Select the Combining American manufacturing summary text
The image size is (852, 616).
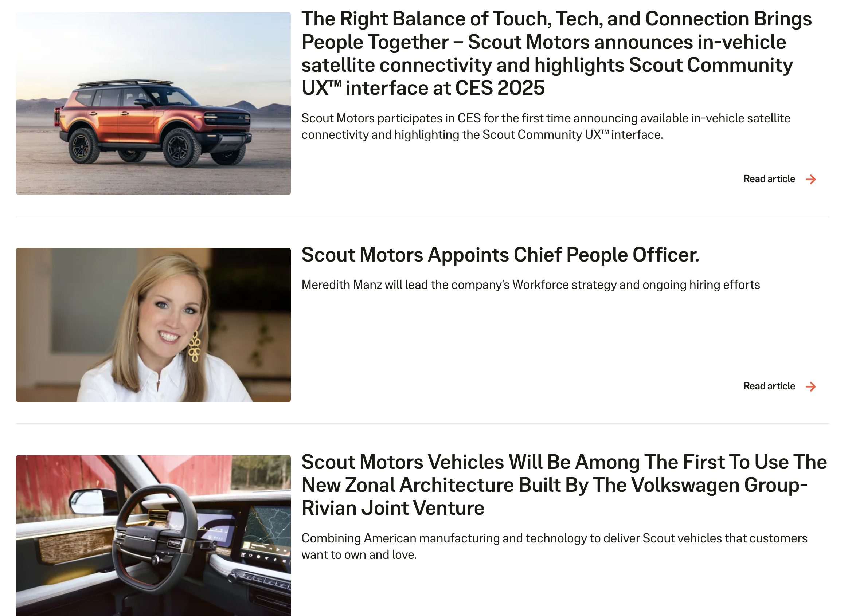tap(554, 546)
